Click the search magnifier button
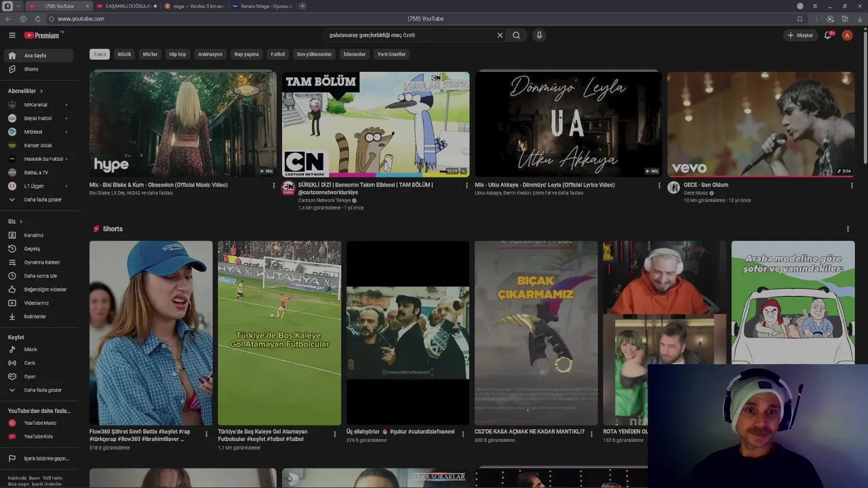 pyautogui.click(x=516, y=35)
